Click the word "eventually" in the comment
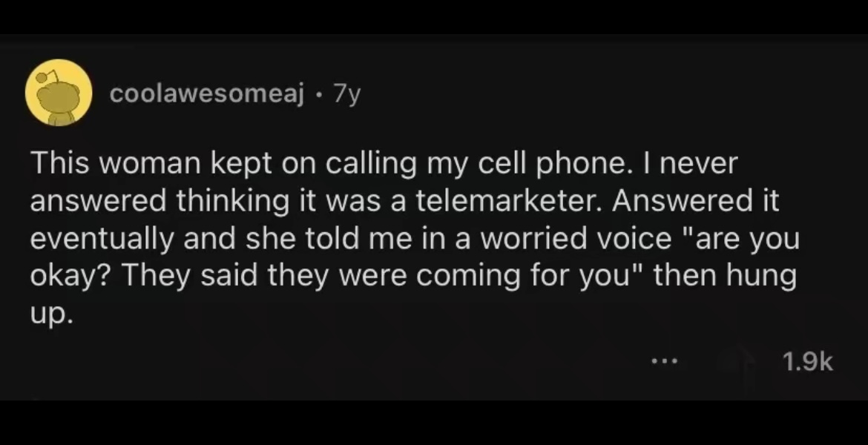 point(102,240)
